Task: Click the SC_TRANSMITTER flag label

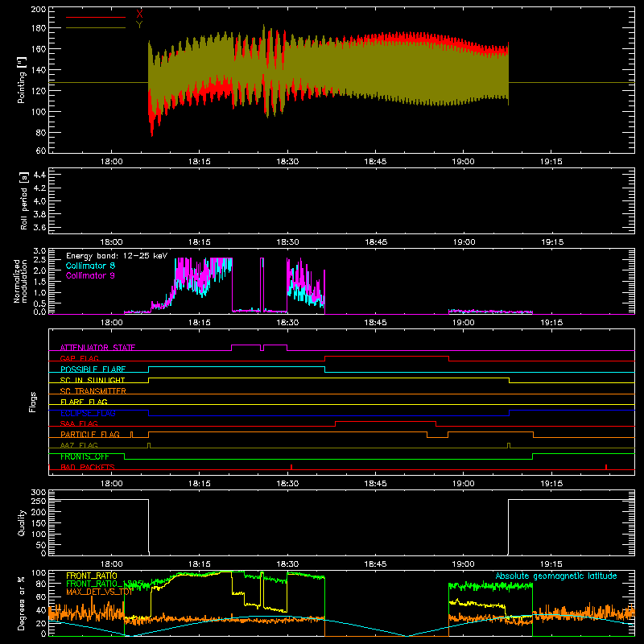Action: (93, 391)
